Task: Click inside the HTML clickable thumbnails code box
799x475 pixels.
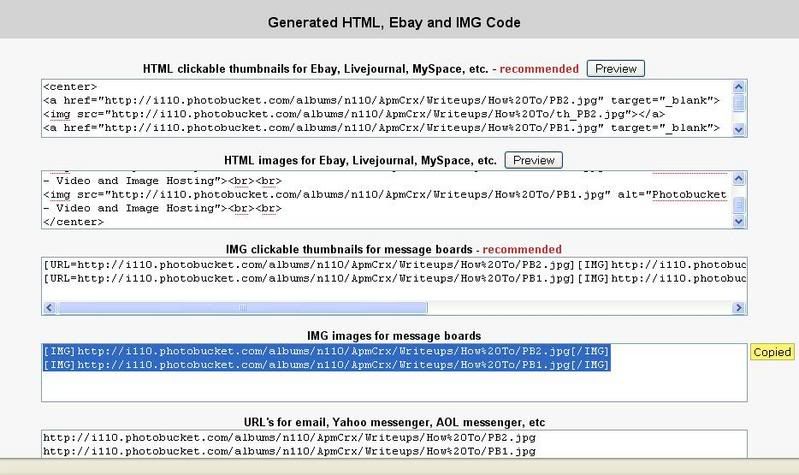Action: point(380,108)
